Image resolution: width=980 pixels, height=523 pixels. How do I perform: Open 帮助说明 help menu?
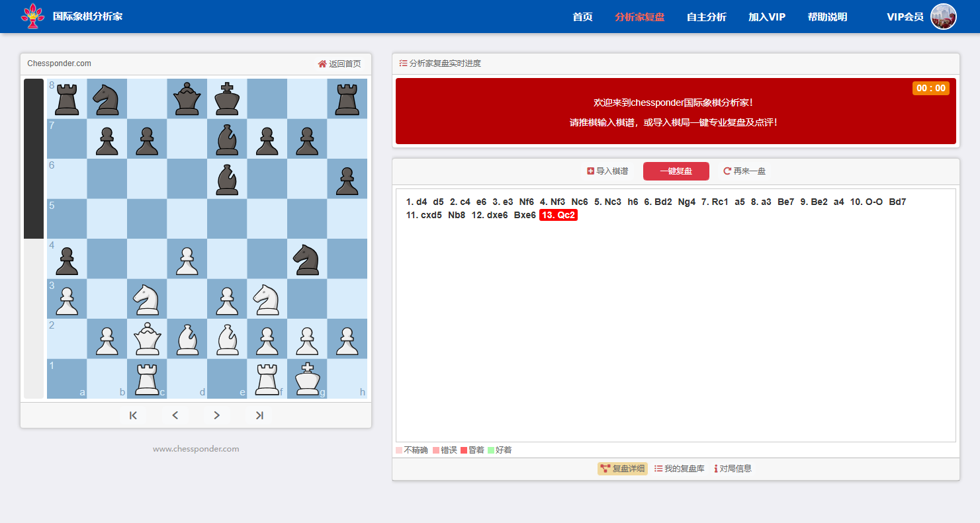point(827,17)
